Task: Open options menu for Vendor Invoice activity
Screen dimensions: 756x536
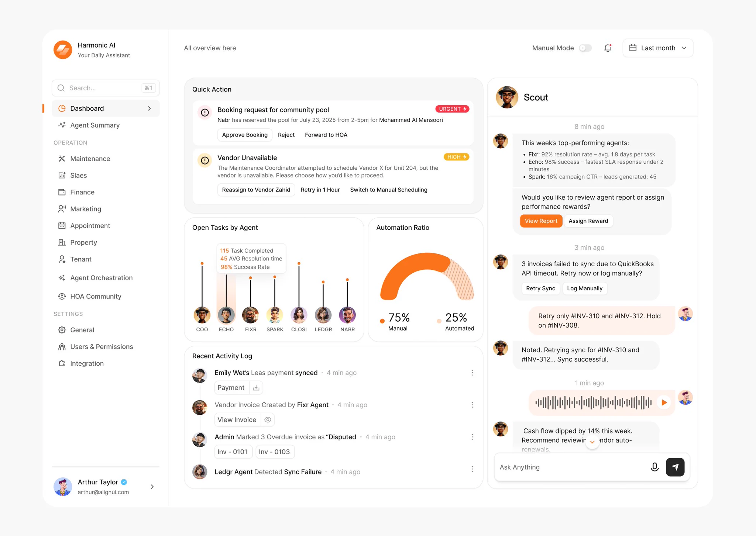Action: coord(472,405)
